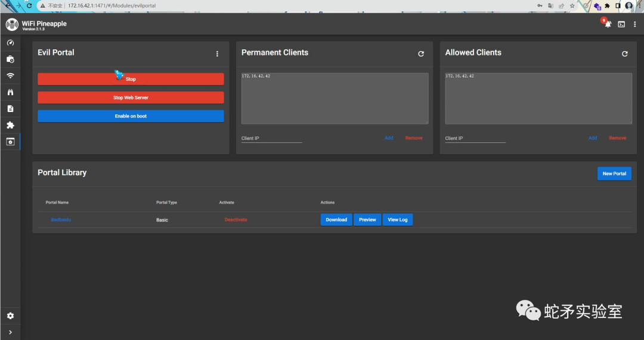
Task: Click the Stop button
Action: click(131, 79)
